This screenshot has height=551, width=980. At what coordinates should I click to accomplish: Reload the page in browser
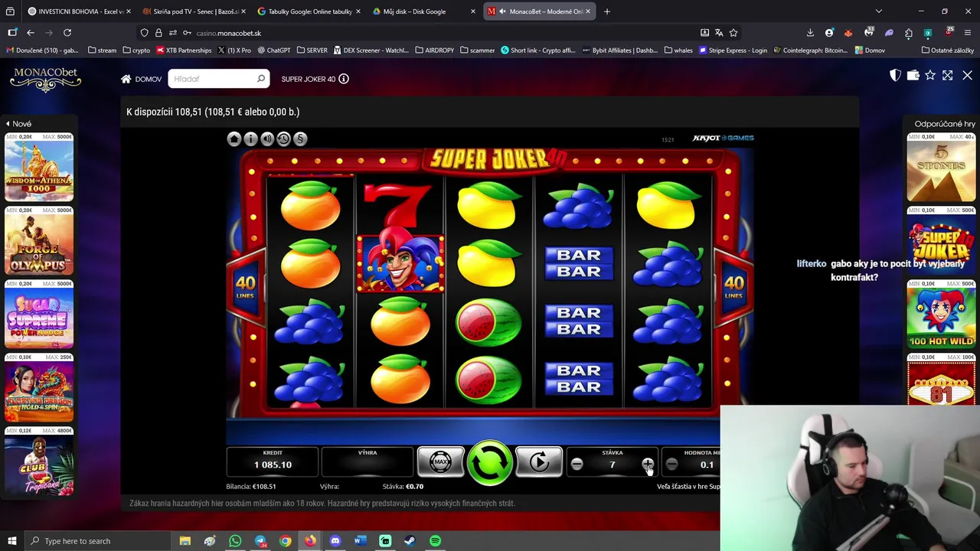[x=67, y=33]
